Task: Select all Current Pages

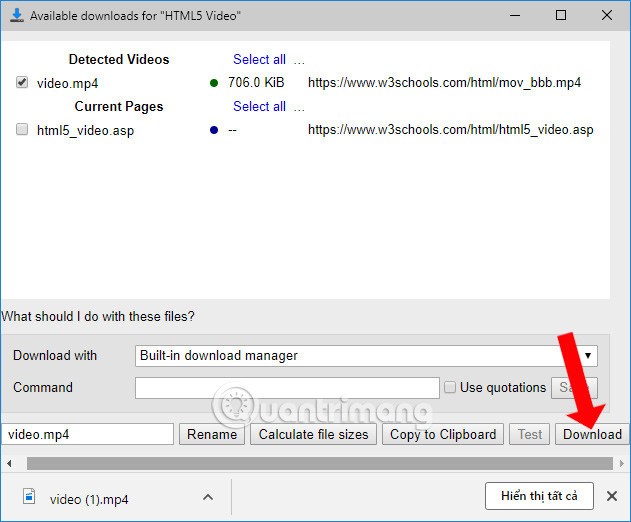Action: [259, 106]
